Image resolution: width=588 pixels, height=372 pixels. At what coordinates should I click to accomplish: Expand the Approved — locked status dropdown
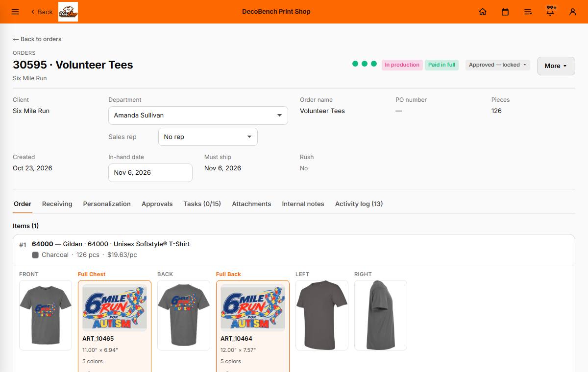(x=497, y=65)
